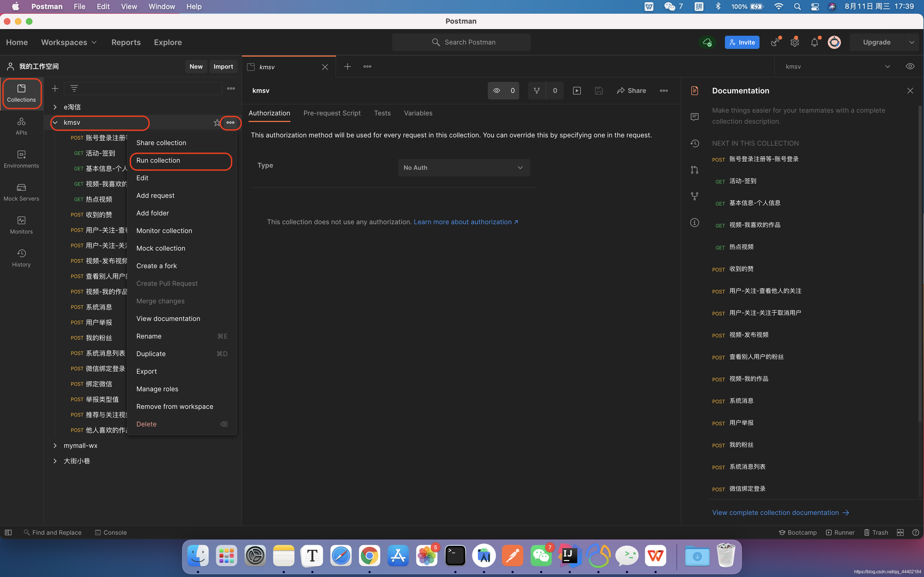924x577 pixels.
Task: Open the pull requests icon in right panel
Action: [695, 170]
